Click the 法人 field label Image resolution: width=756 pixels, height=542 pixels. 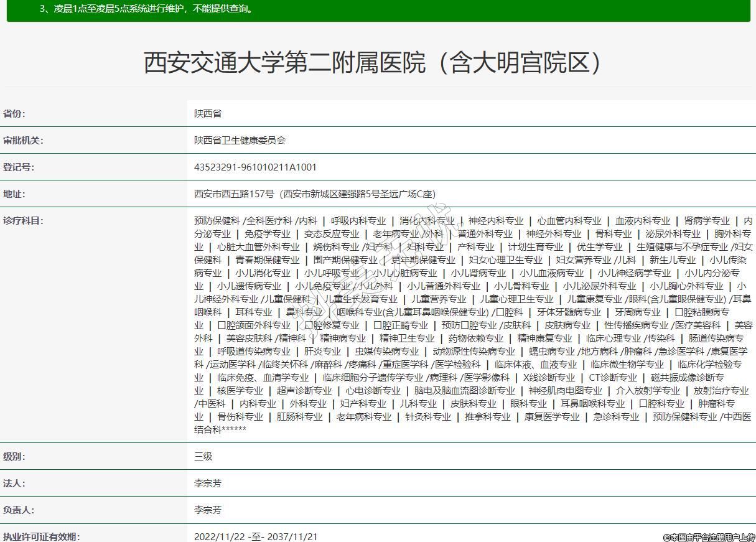coord(14,484)
